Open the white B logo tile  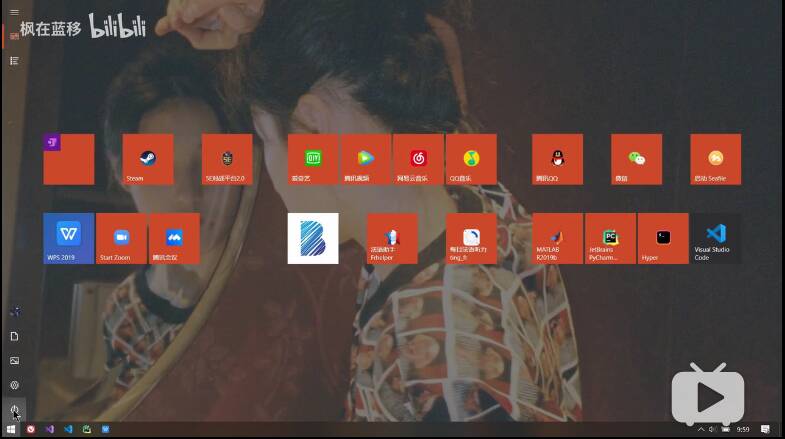tap(313, 238)
